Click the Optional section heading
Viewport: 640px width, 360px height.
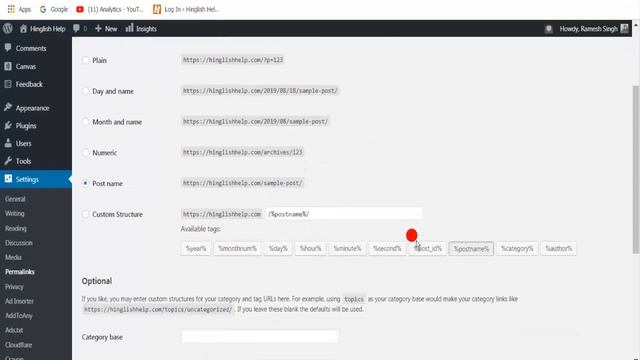[97, 281]
